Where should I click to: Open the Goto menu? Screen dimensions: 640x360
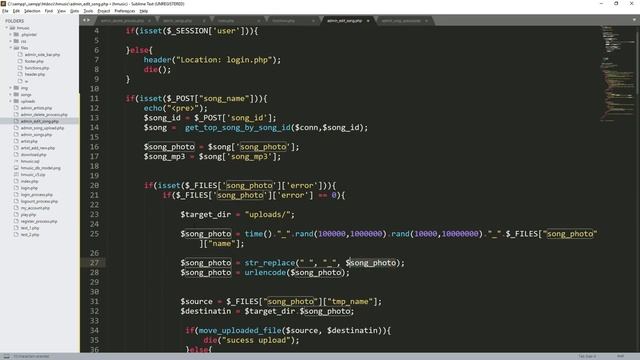click(x=74, y=11)
